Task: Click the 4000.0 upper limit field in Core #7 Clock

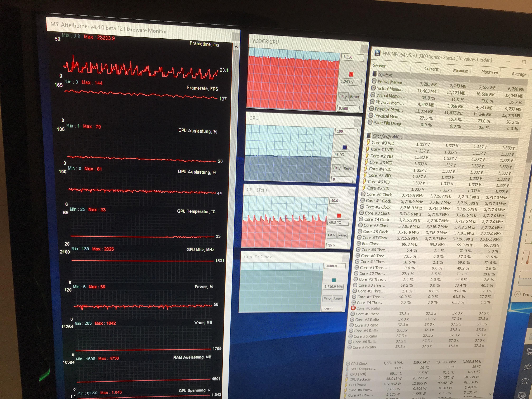Action: (x=335, y=266)
